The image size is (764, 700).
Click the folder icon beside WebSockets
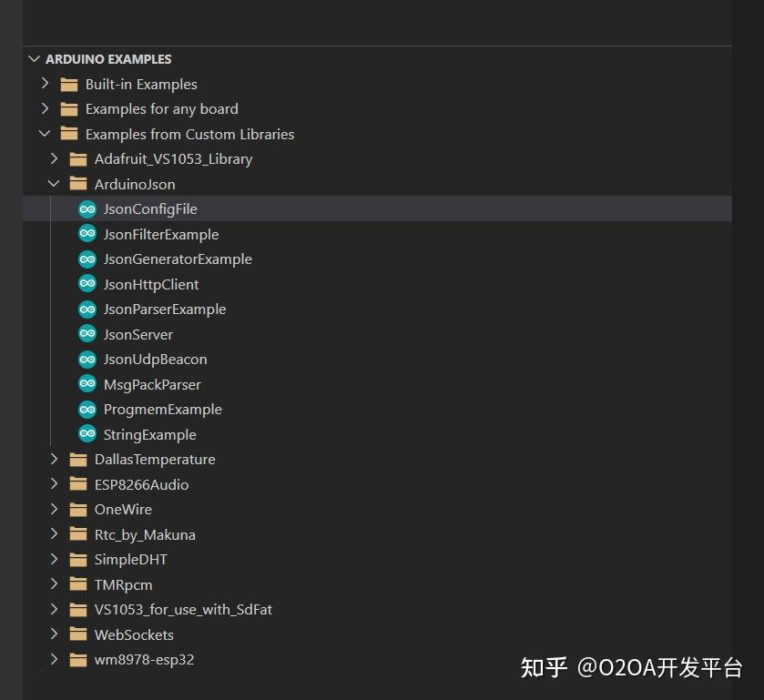(78, 634)
